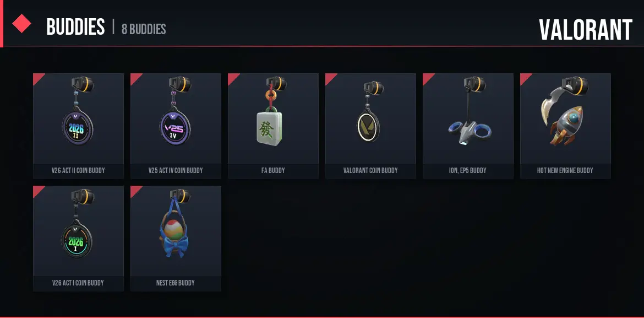Click the '8 Buddies' count text
Viewport: 644px width, 318px height.
click(144, 29)
